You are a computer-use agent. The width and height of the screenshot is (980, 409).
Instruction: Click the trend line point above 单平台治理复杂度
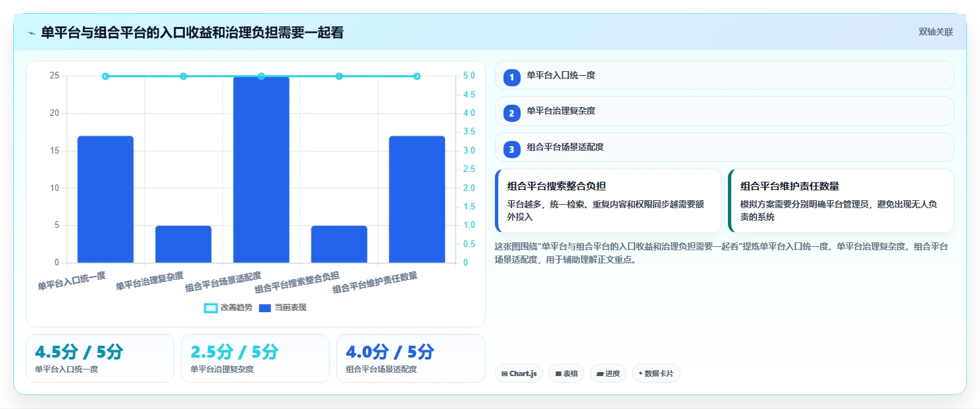point(183,76)
